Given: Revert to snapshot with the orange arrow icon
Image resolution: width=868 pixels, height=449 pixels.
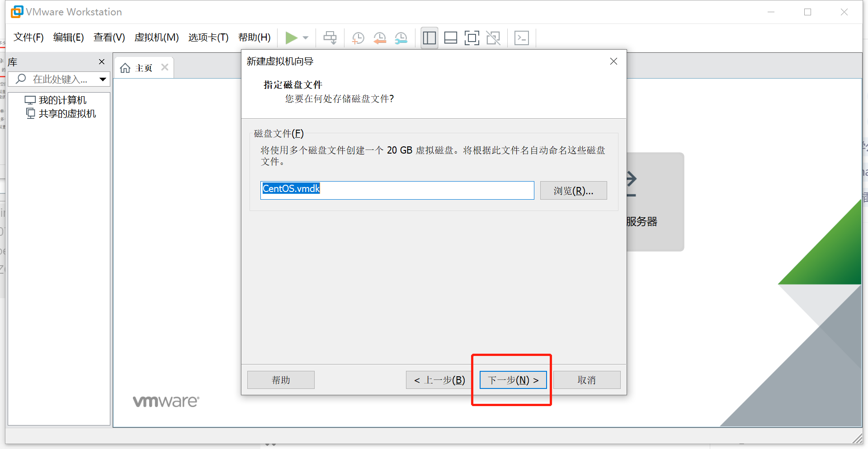Looking at the screenshot, I should [x=380, y=38].
